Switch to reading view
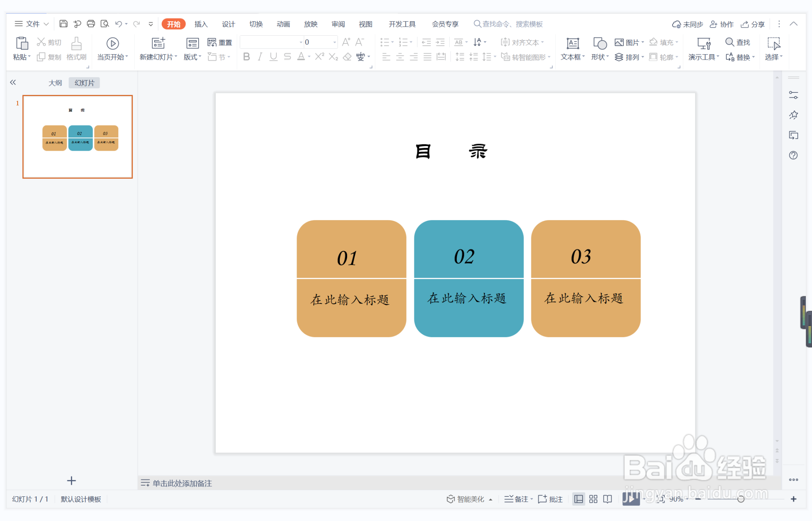812x521 pixels. pos(608,499)
